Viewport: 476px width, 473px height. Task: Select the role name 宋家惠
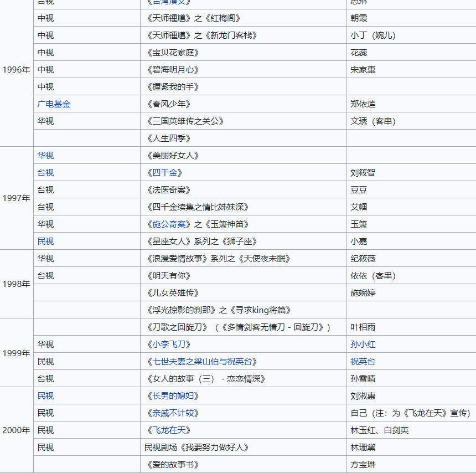363,70
